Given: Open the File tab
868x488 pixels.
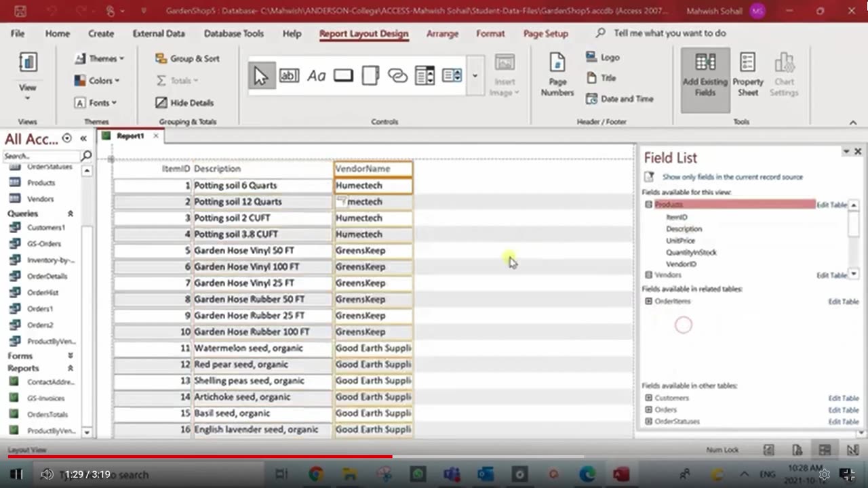Looking at the screenshot, I should [18, 33].
